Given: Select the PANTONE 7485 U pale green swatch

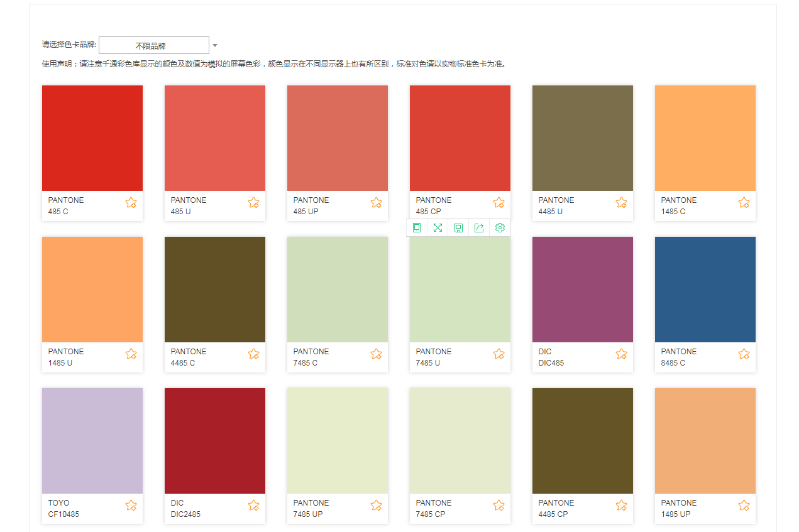Looking at the screenshot, I should 460,290.
